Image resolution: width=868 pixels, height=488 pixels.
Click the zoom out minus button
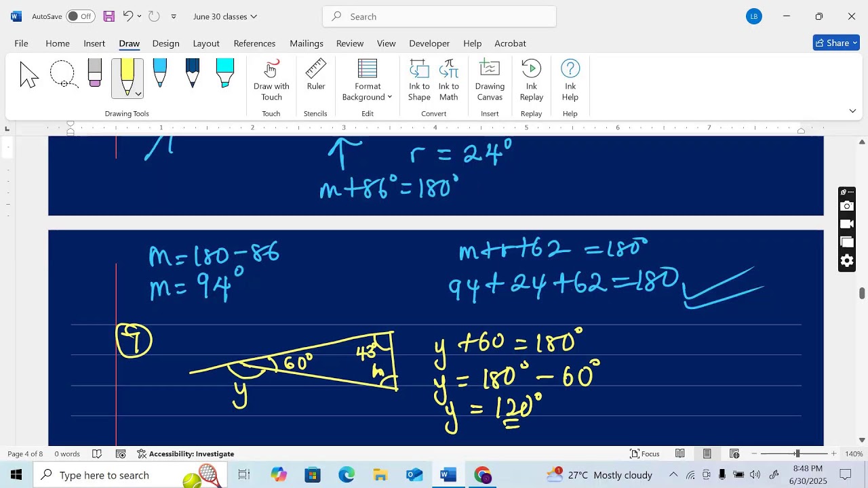754,454
